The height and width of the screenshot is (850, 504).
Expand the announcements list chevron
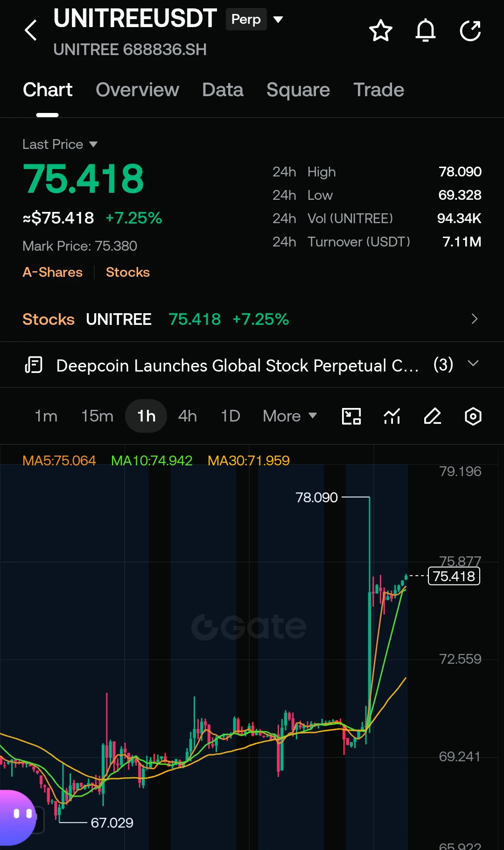(473, 363)
